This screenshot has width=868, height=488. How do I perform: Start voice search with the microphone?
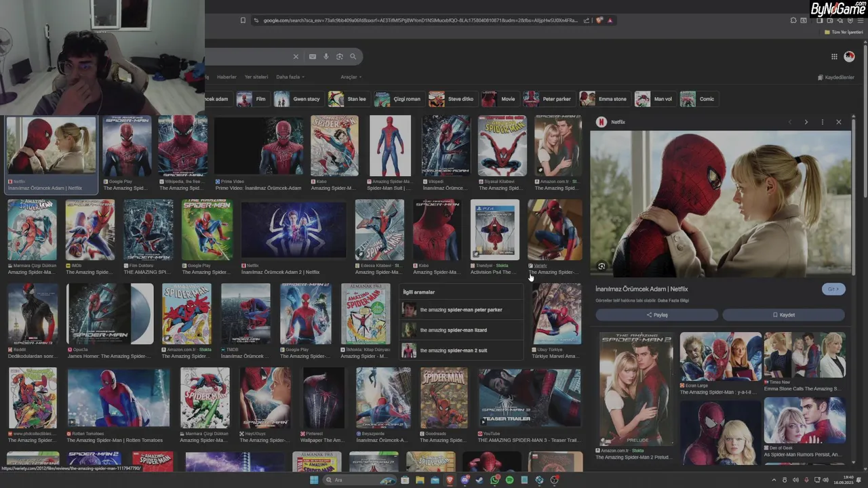326,57
